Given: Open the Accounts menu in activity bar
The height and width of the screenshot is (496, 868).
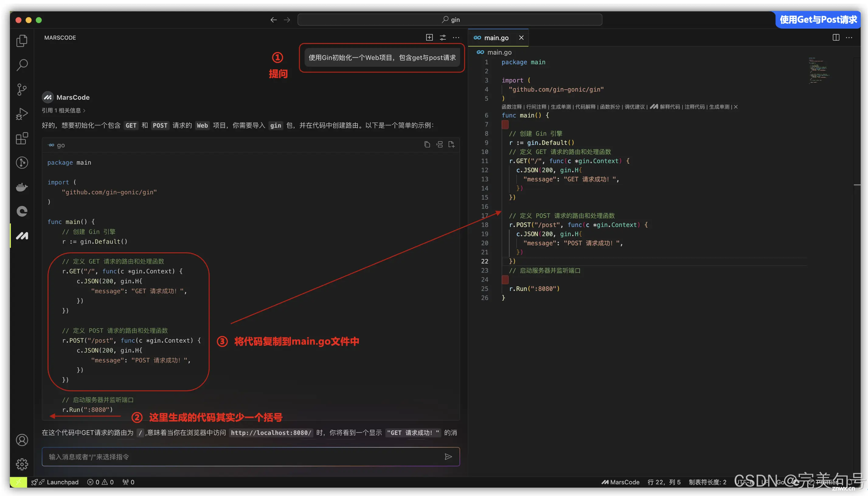Looking at the screenshot, I should [x=22, y=440].
